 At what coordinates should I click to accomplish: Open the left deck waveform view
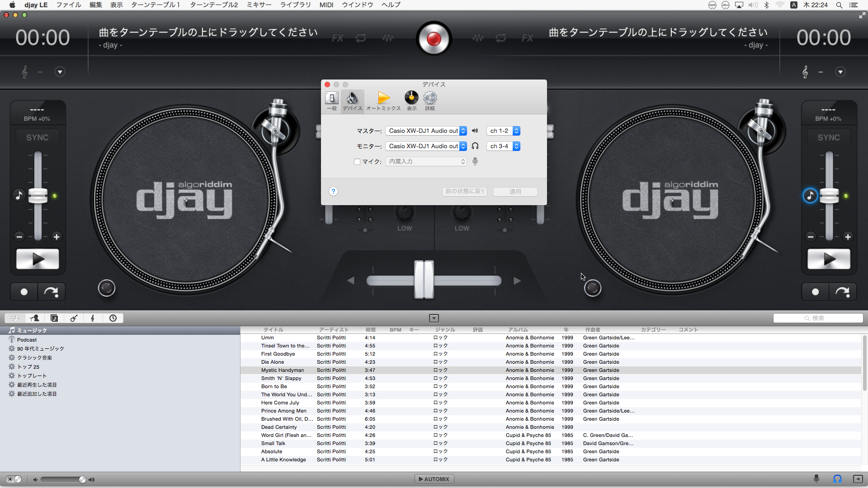[387, 38]
